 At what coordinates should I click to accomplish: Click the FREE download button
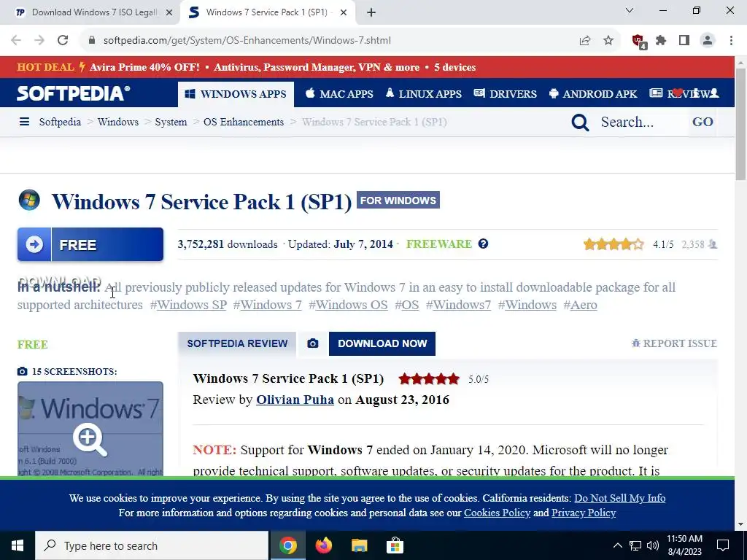[x=90, y=244]
